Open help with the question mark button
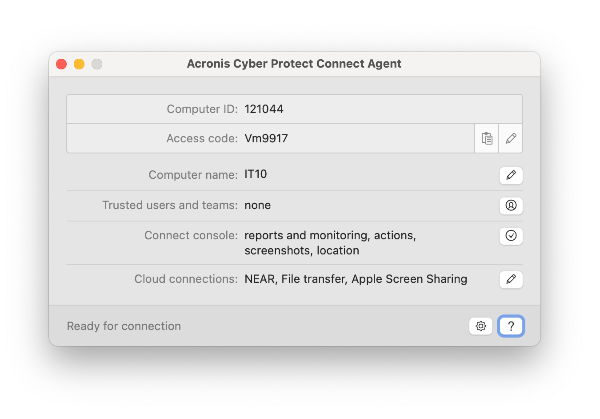The image size is (600, 419). click(x=511, y=326)
